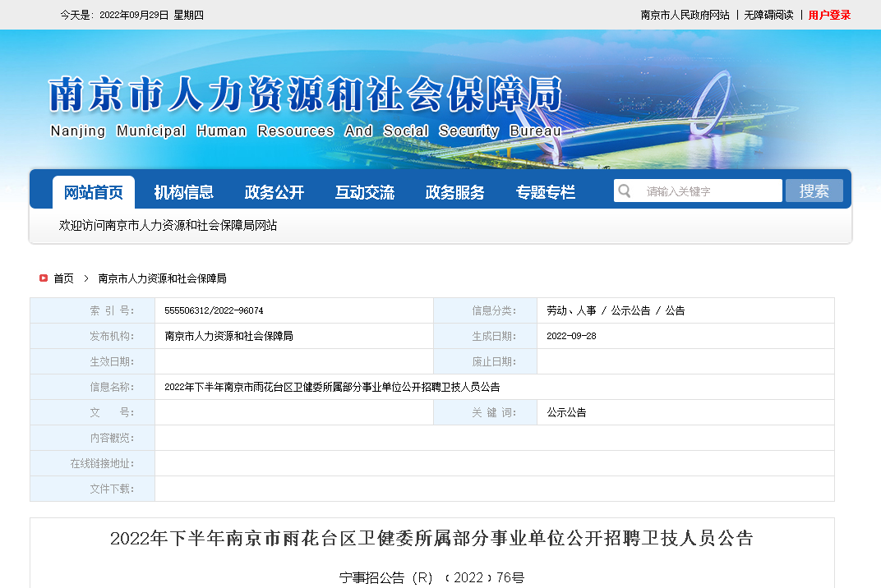Click the index number 555506312/2022-96074

click(214, 310)
